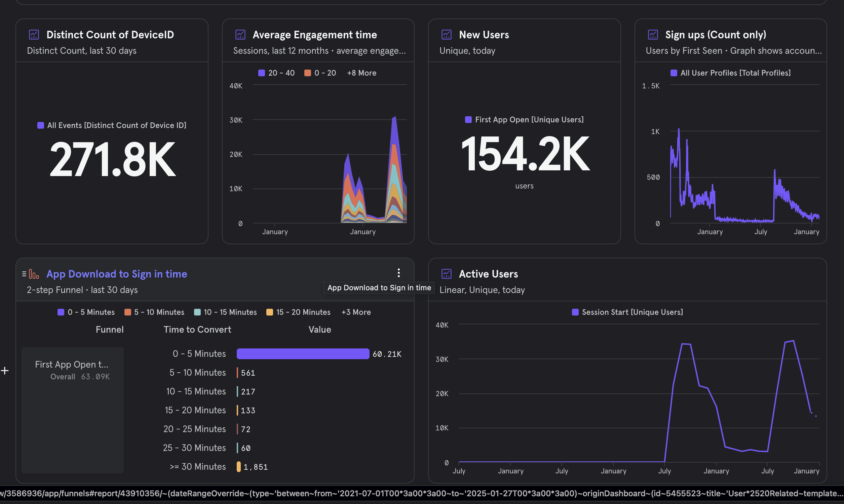
Task: Open the Active Users card title
Action: (488, 274)
